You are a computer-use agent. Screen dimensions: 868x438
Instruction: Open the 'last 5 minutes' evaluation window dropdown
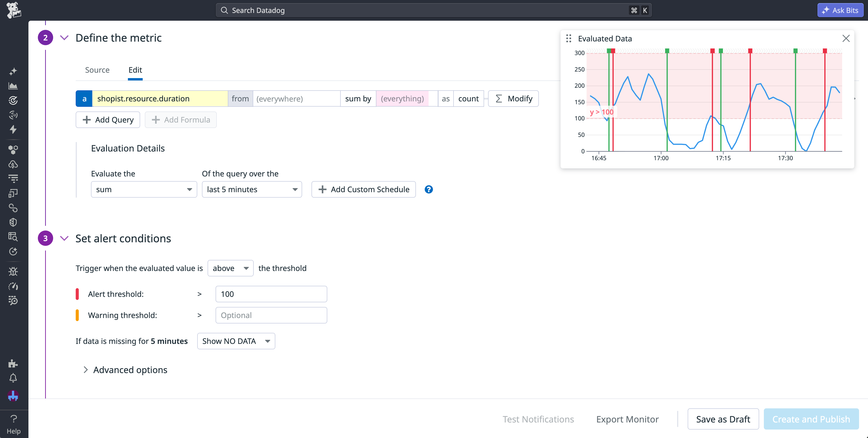[x=252, y=189]
